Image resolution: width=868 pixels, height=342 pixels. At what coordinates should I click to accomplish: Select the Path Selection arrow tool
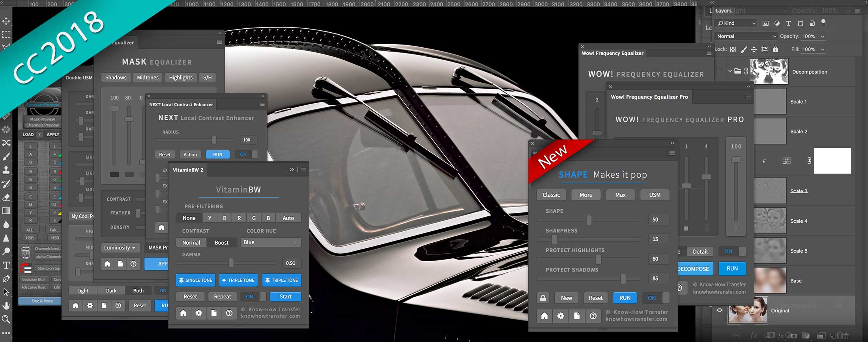(x=6, y=292)
